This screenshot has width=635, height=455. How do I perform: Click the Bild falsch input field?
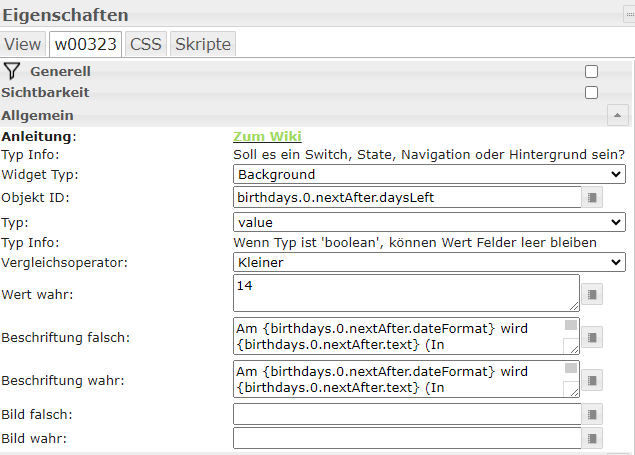pos(406,414)
